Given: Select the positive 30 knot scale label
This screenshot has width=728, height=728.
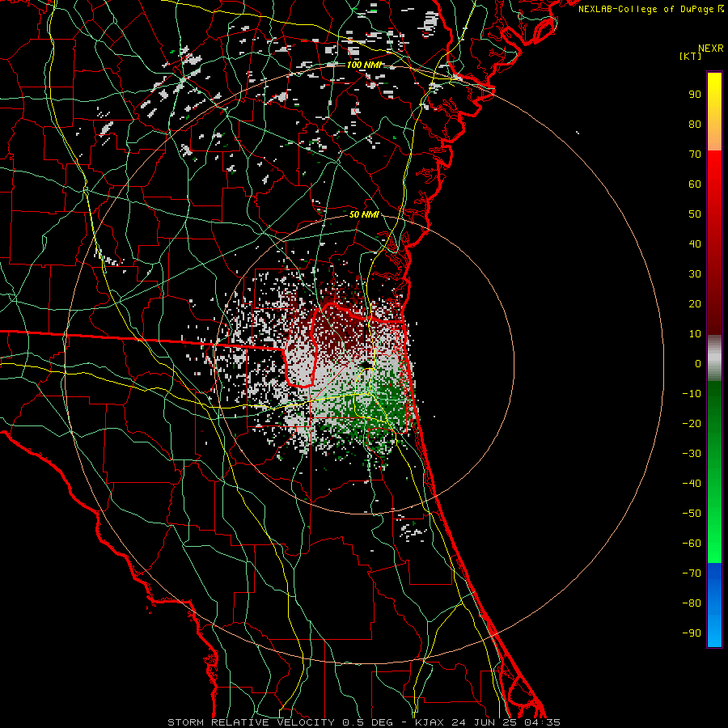Looking at the screenshot, I should point(695,274).
